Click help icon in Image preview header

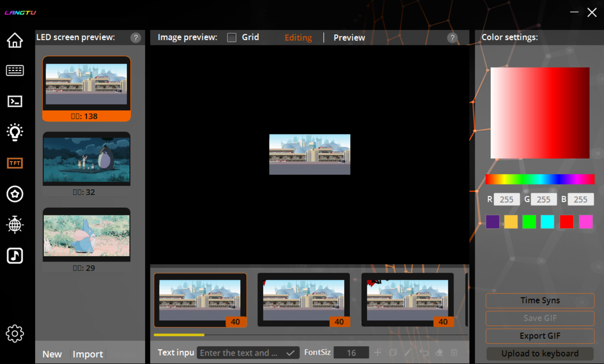click(452, 38)
